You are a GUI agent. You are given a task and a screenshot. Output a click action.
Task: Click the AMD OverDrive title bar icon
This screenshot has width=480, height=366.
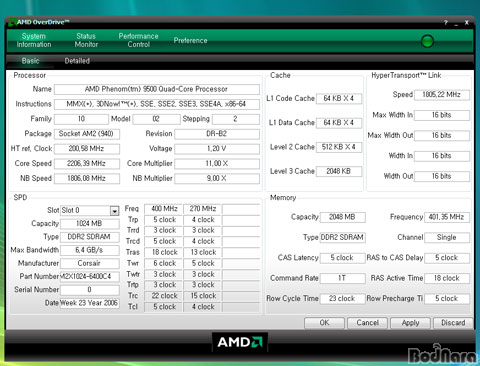click(x=13, y=22)
